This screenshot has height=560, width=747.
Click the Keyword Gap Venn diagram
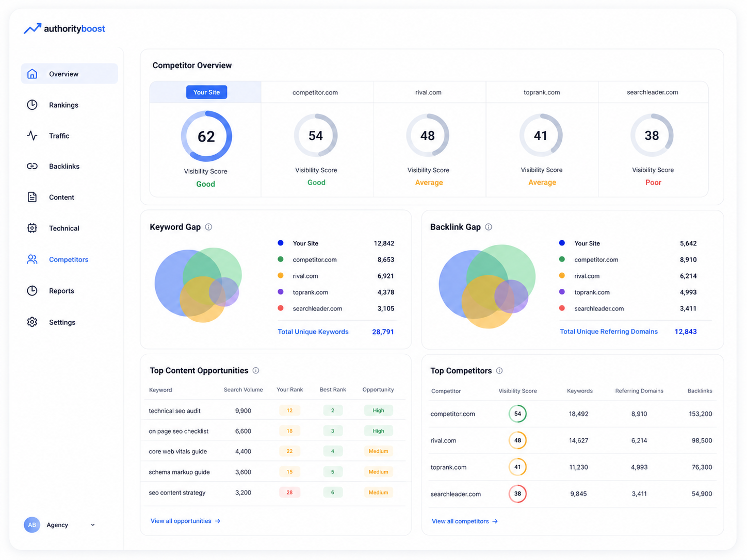(x=199, y=285)
